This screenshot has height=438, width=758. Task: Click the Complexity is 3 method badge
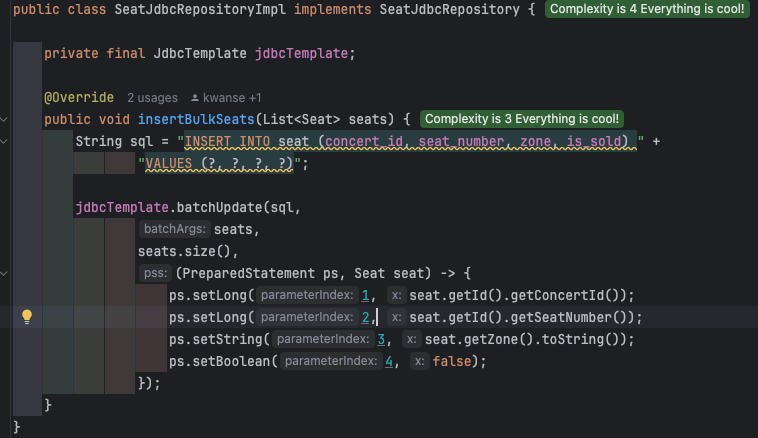[x=522, y=119]
